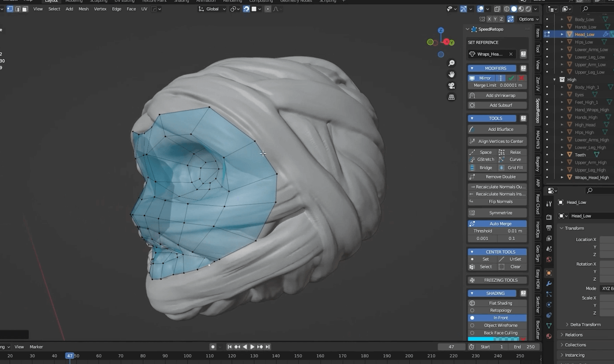
Task: Switch perspective/orthographic grid icon
Action: pyautogui.click(x=451, y=97)
